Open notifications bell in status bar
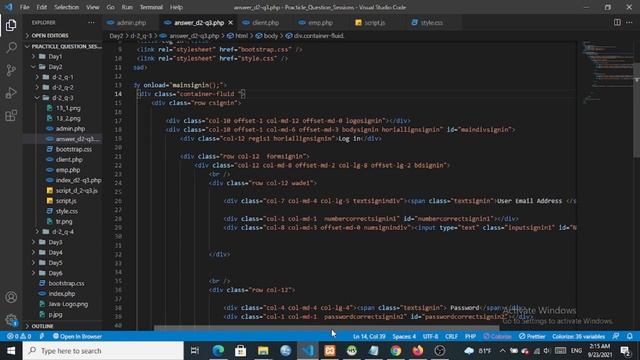The image size is (640, 360). (x=629, y=336)
